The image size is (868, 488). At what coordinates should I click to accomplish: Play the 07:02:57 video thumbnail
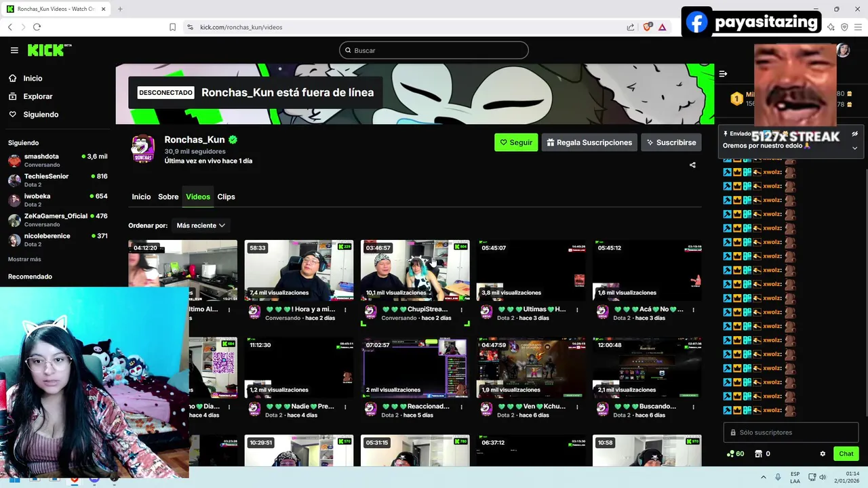pyautogui.click(x=415, y=367)
